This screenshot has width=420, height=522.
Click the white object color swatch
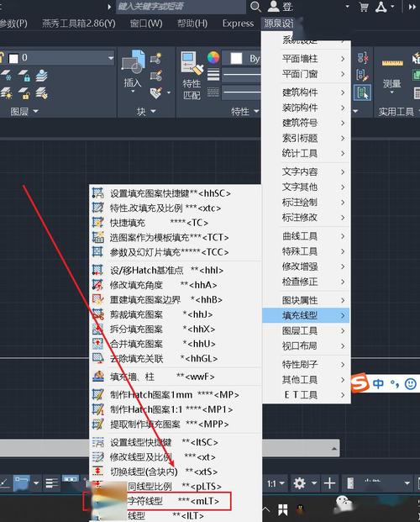pos(236,58)
